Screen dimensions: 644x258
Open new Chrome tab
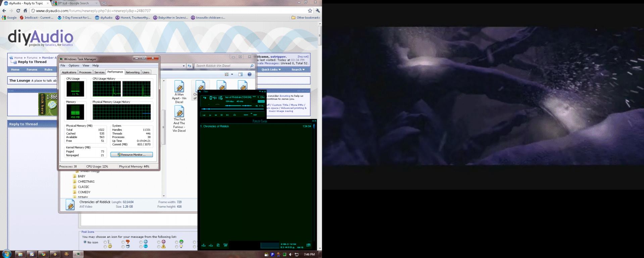pyautogui.click(x=104, y=3)
